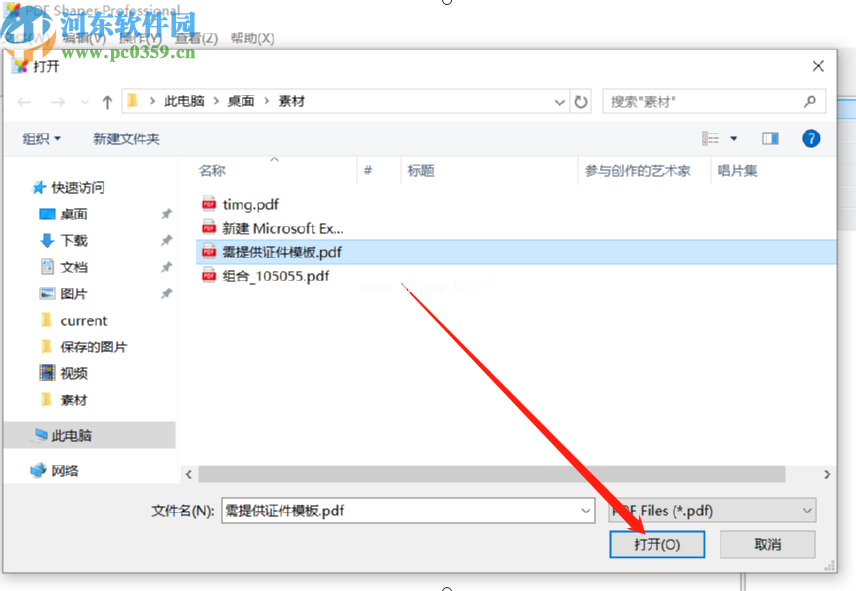Click the horizontal scrollbar in file list
The width and height of the screenshot is (856, 591).
[x=491, y=474]
